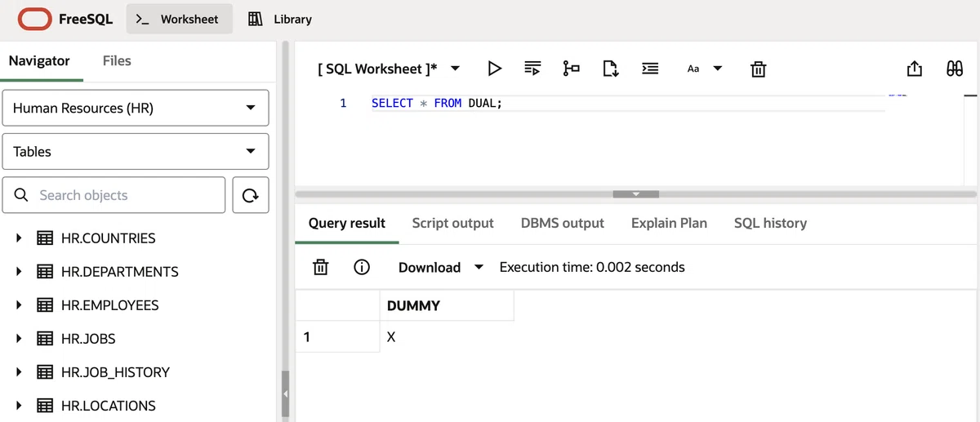This screenshot has width=980, height=422.
Task: Open the text case dropdown arrow
Action: coord(718,69)
